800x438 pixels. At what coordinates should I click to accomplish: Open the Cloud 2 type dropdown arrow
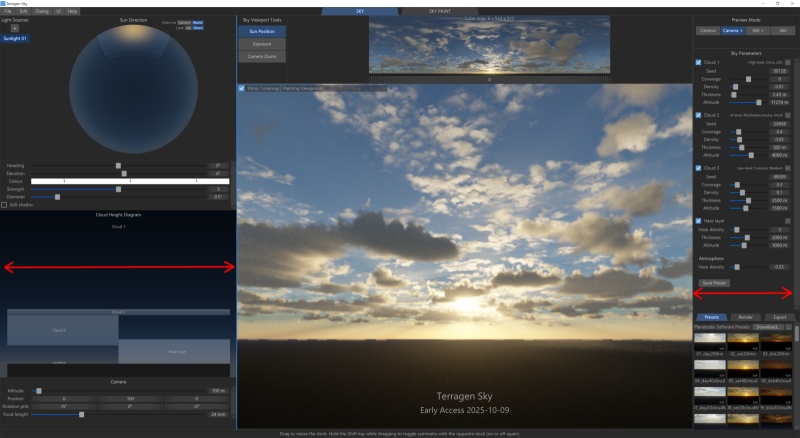788,115
